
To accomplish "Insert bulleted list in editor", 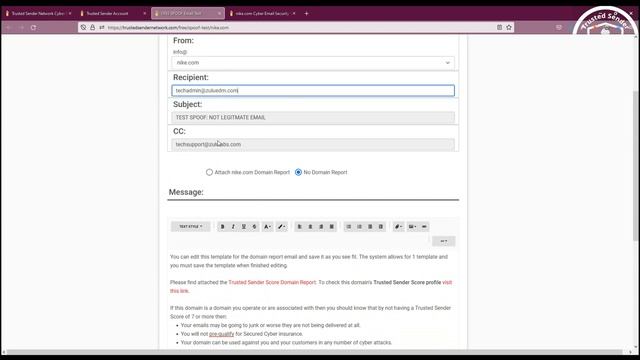I will click(349, 227).
